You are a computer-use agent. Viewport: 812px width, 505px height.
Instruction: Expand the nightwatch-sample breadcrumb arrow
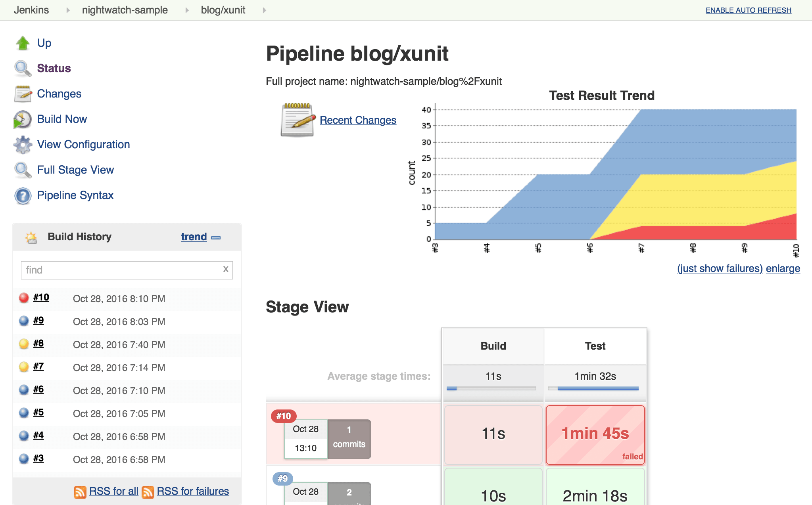(187, 10)
